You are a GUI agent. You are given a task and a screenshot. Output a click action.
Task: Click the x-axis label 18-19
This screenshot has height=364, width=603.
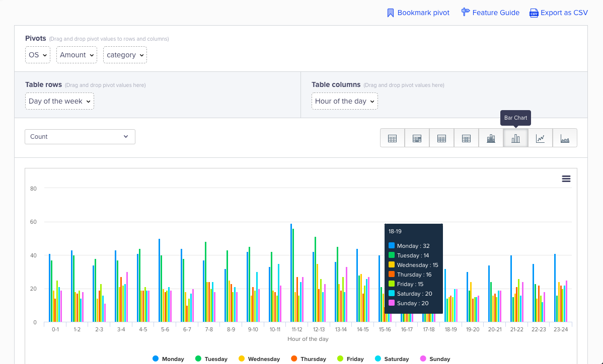pos(450,329)
